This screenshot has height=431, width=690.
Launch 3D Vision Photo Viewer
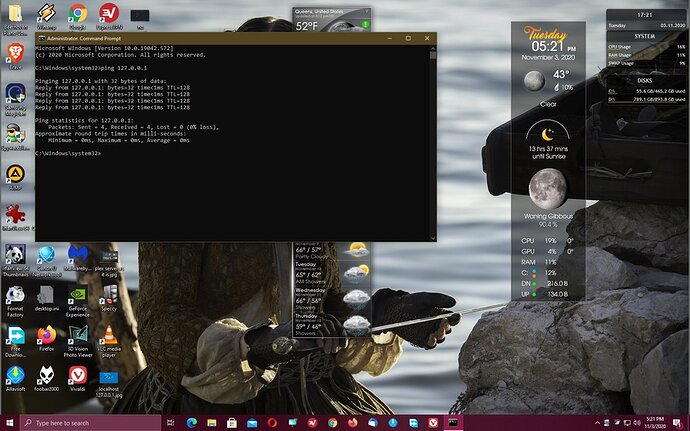(78, 341)
